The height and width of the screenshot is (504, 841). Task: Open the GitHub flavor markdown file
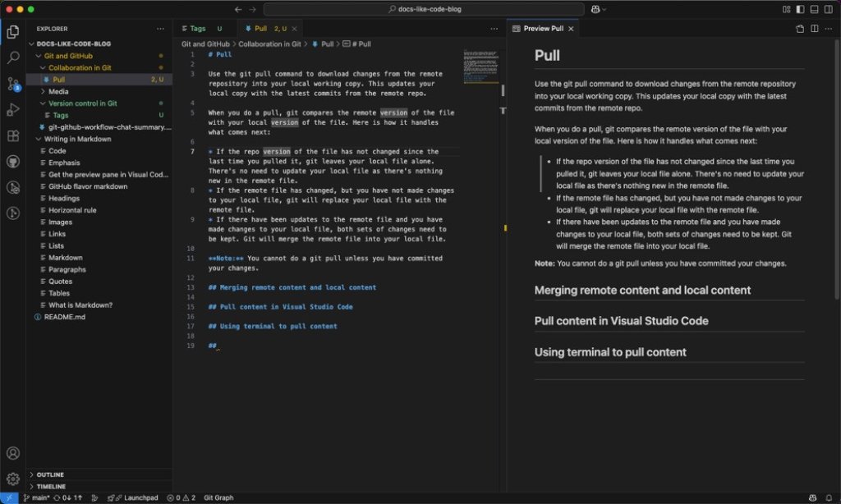click(99, 186)
